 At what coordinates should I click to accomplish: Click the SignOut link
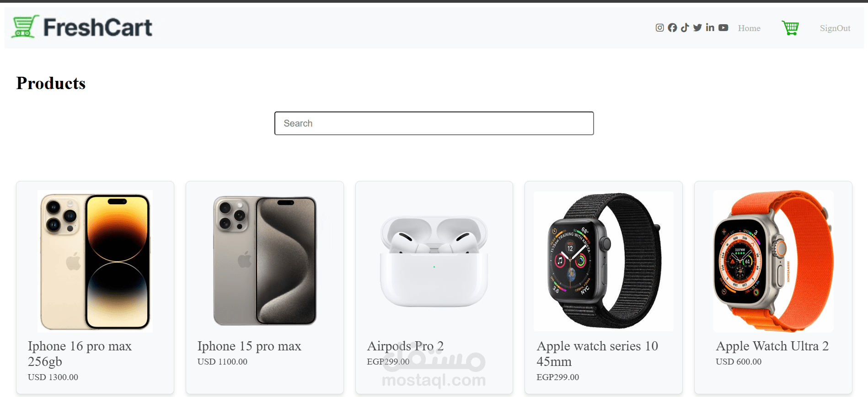coord(835,28)
